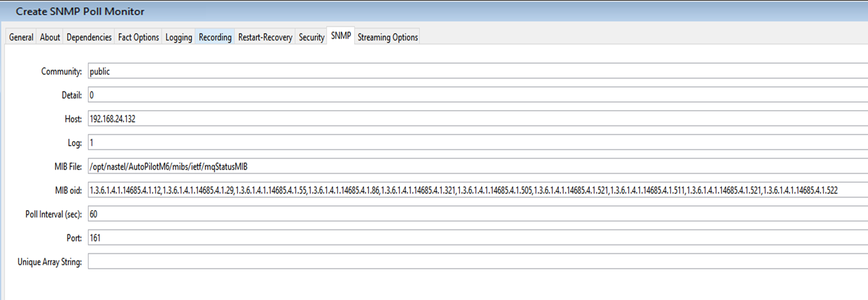Click into the MIB oid field
The width and height of the screenshot is (868, 300).
coord(478,190)
